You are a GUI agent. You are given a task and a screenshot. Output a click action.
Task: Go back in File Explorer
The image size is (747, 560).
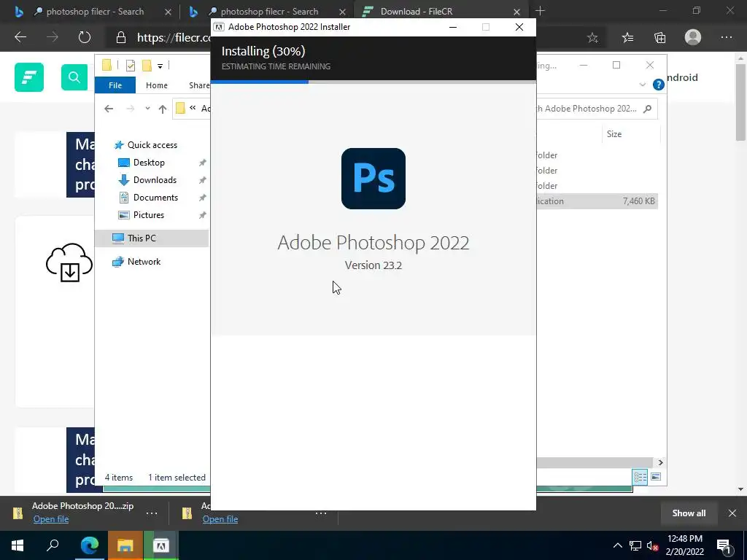point(109,109)
